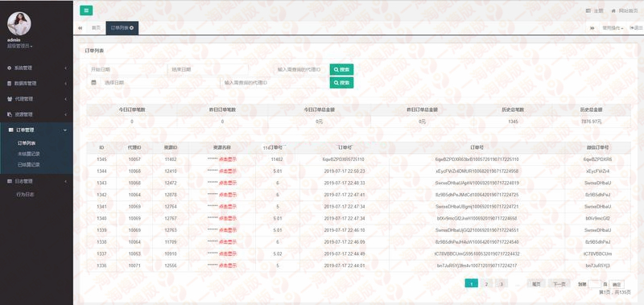Click the users icon beside 代理管理
This screenshot has width=644, height=305.
(10, 99)
